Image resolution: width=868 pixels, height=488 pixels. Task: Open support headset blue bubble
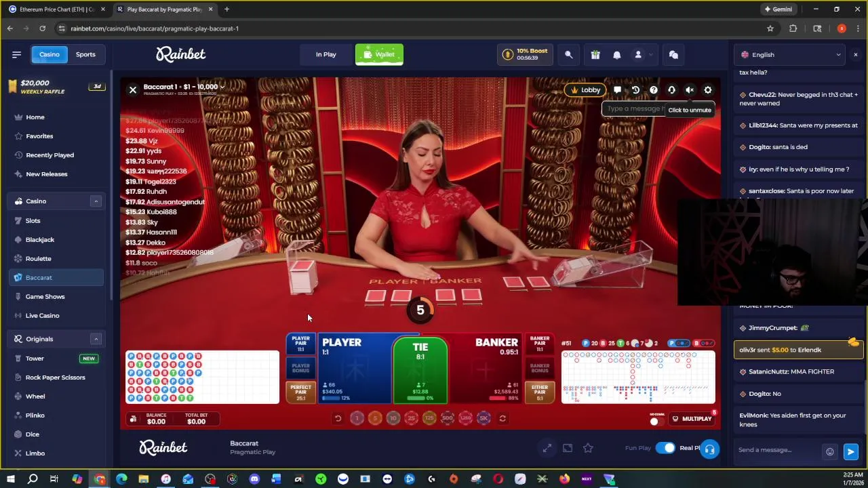(x=709, y=449)
